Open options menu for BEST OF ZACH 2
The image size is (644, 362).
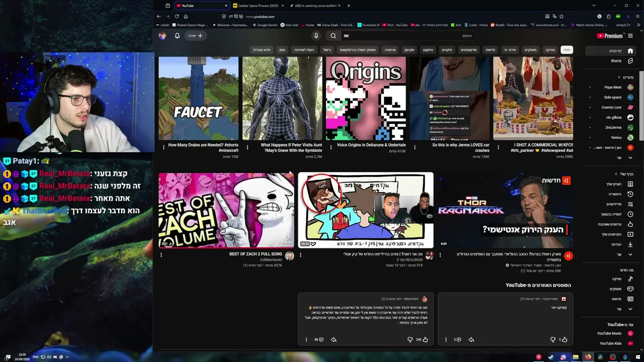pyautogui.click(x=161, y=255)
